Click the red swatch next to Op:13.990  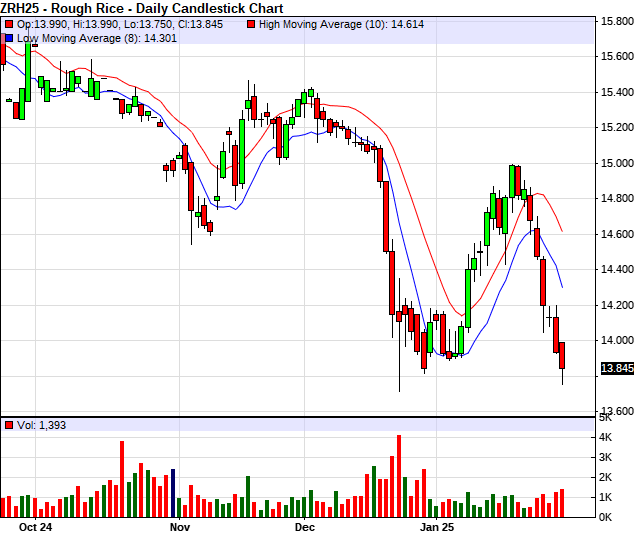[9, 24]
